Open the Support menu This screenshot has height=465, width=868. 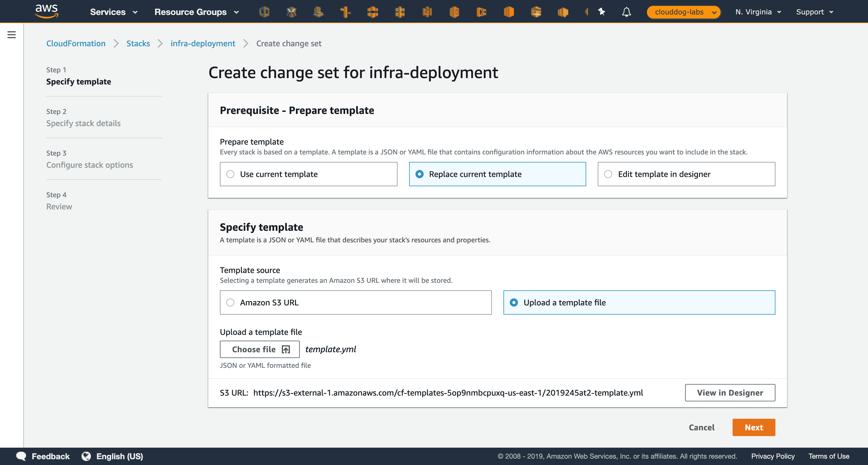pyautogui.click(x=814, y=12)
